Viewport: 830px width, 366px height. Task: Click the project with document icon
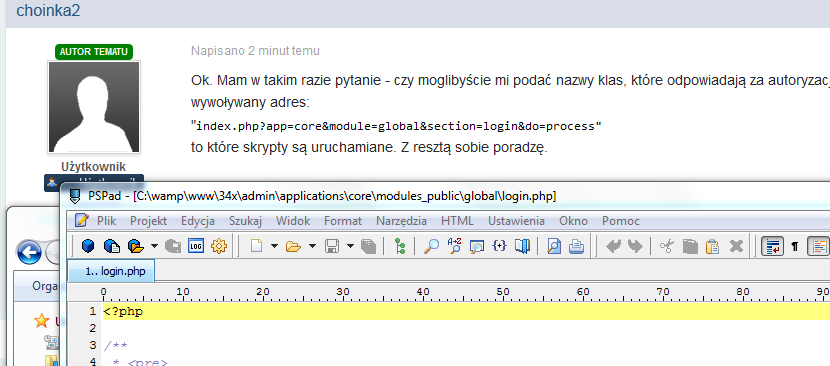[x=112, y=246]
